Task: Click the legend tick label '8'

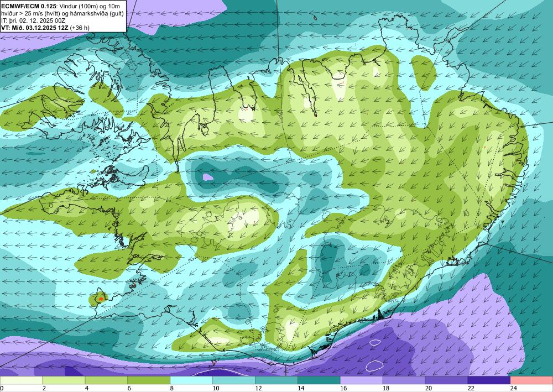Action: 172,388
